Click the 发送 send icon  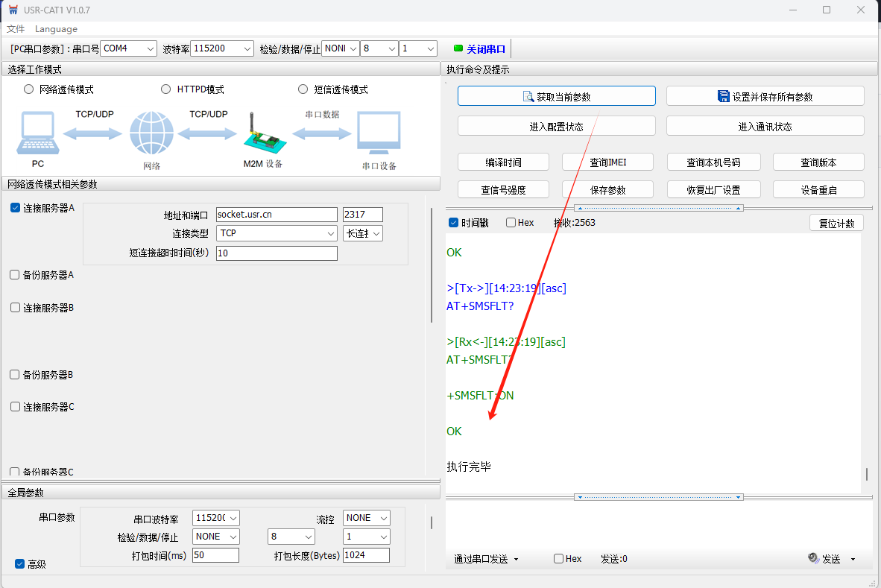click(813, 558)
